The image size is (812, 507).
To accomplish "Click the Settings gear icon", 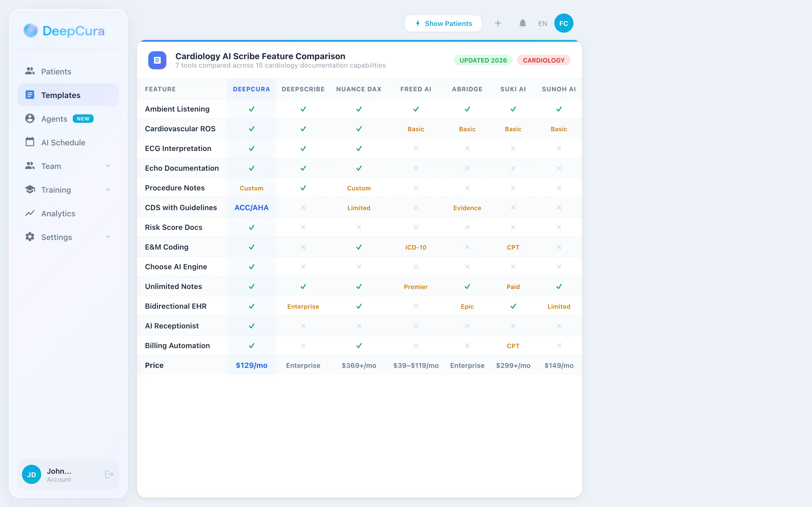I will pos(30,237).
